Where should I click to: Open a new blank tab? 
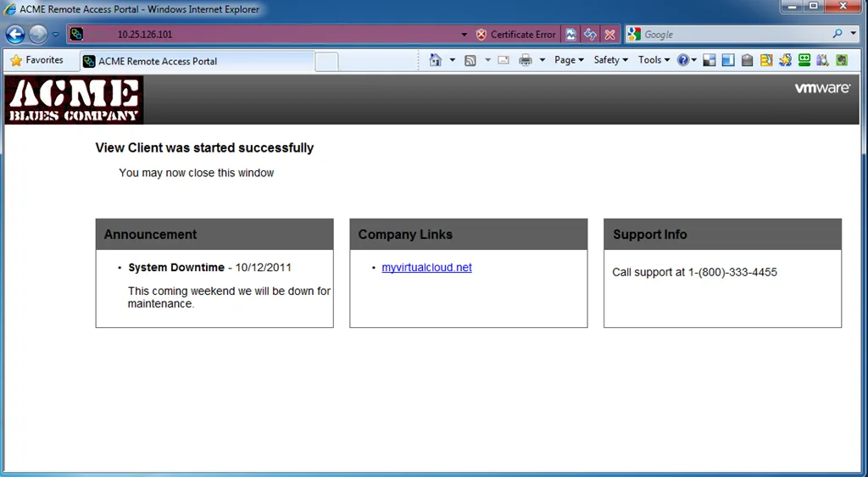pos(326,61)
